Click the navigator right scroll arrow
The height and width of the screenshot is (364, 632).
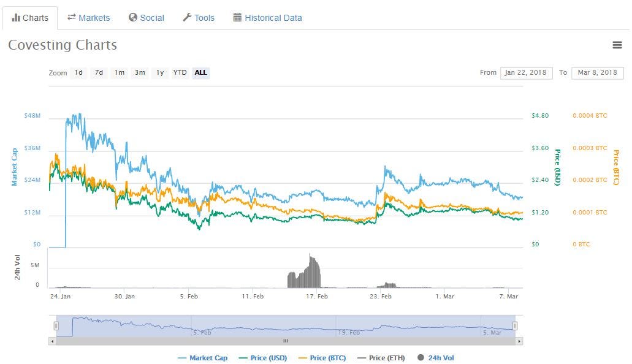pos(519,341)
